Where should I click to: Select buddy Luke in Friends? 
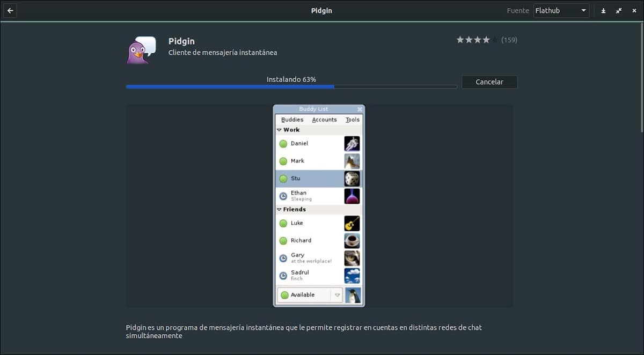point(319,223)
